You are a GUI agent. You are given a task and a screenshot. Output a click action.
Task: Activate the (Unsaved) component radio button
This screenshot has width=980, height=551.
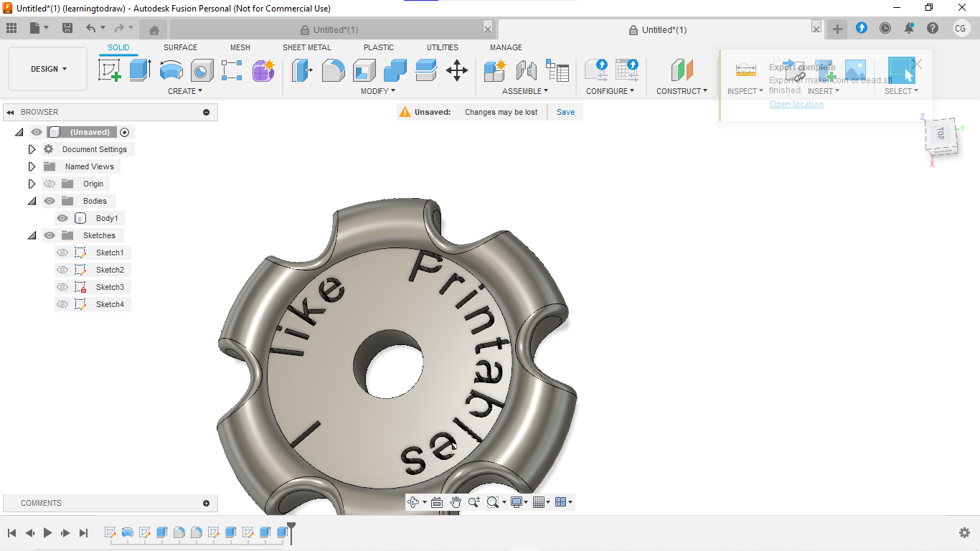coord(125,132)
